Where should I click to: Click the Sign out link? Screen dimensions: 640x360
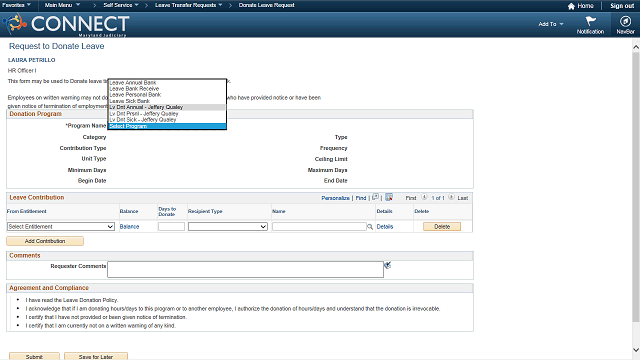(x=622, y=6)
